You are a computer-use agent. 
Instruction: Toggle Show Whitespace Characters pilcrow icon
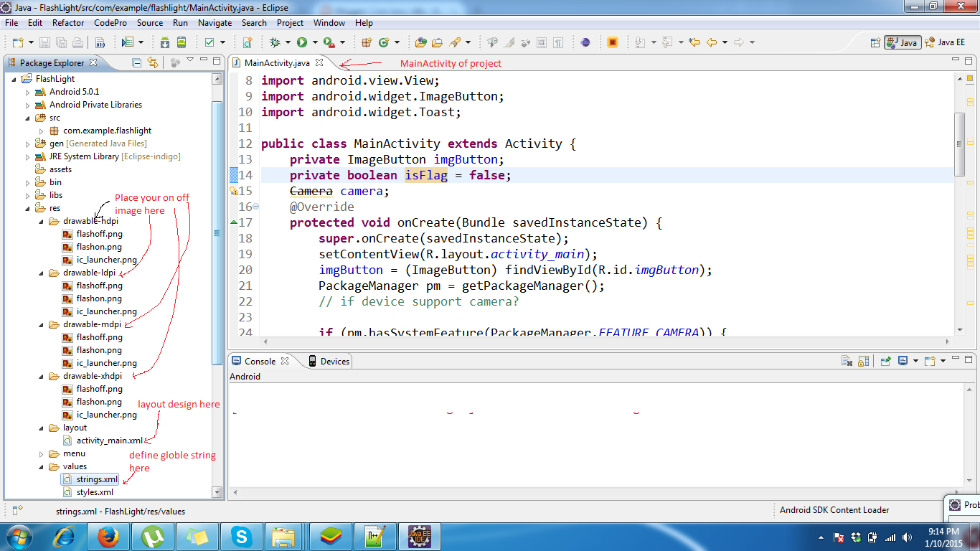click(x=559, y=42)
